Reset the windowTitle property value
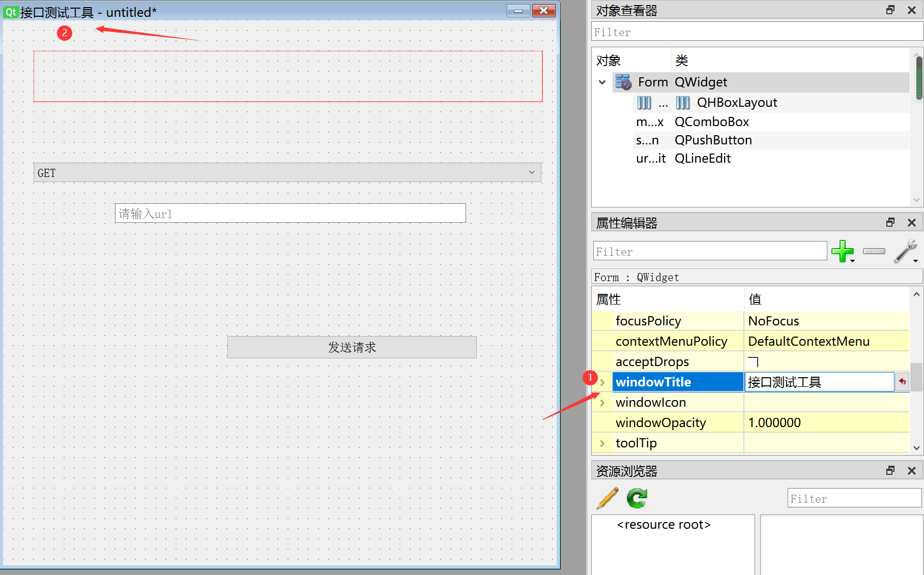This screenshot has height=575, width=924. 902,382
